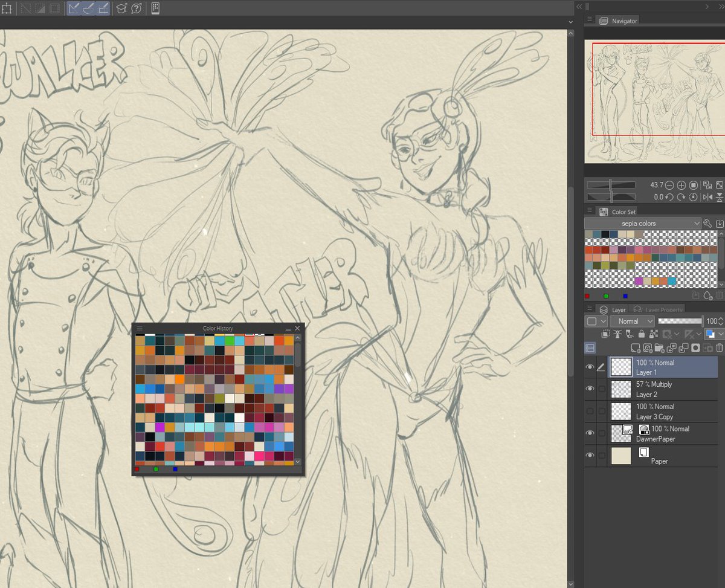This screenshot has height=588, width=725.
Task: Click the Create Layer Mask icon
Action: click(x=695, y=347)
